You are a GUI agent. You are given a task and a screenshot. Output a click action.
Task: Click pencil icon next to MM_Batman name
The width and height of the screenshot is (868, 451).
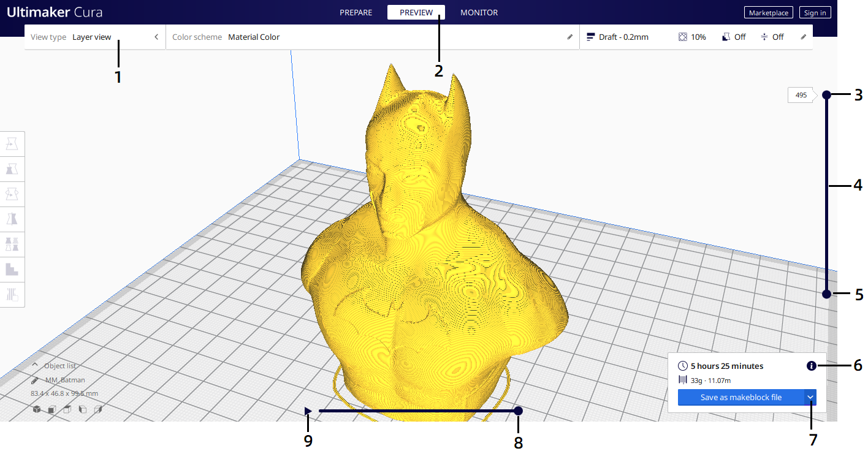pyautogui.click(x=35, y=380)
